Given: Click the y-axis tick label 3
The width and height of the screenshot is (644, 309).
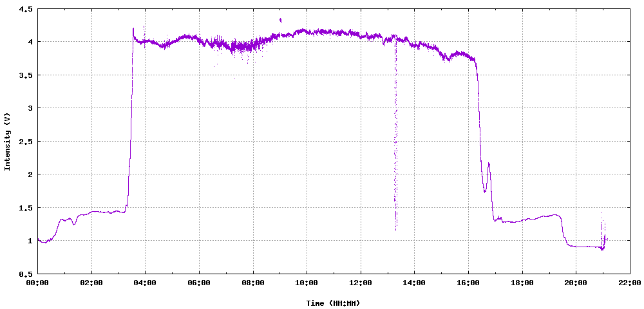Looking at the screenshot, I should [x=30, y=108].
